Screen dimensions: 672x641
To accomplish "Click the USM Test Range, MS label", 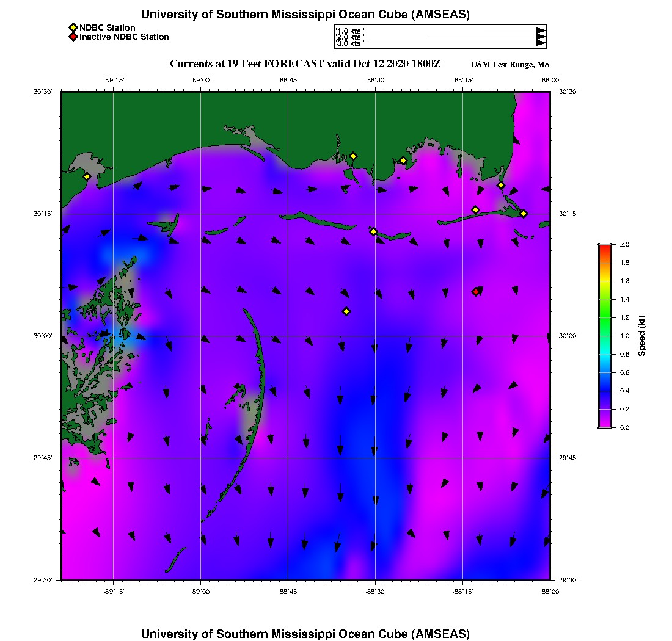I will point(510,65).
